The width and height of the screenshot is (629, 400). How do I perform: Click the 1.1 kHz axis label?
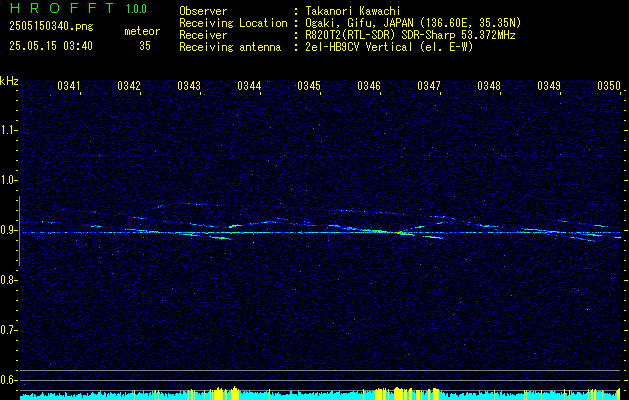tap(8, 130)
